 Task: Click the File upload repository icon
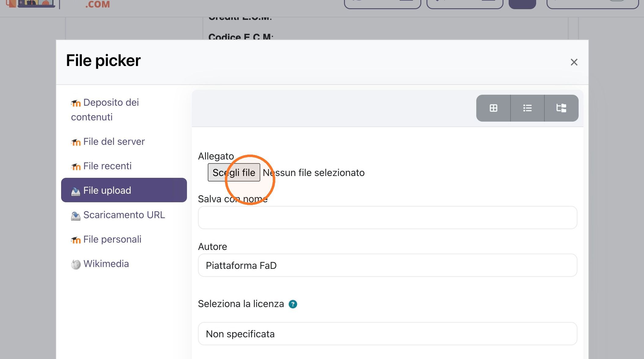pyautogui.click(x=76, y=191)
